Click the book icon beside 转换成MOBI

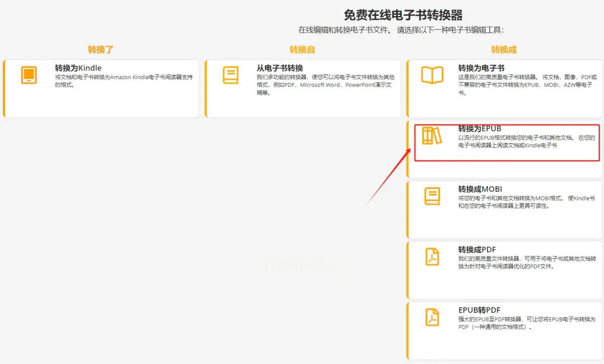pos(432,196)
